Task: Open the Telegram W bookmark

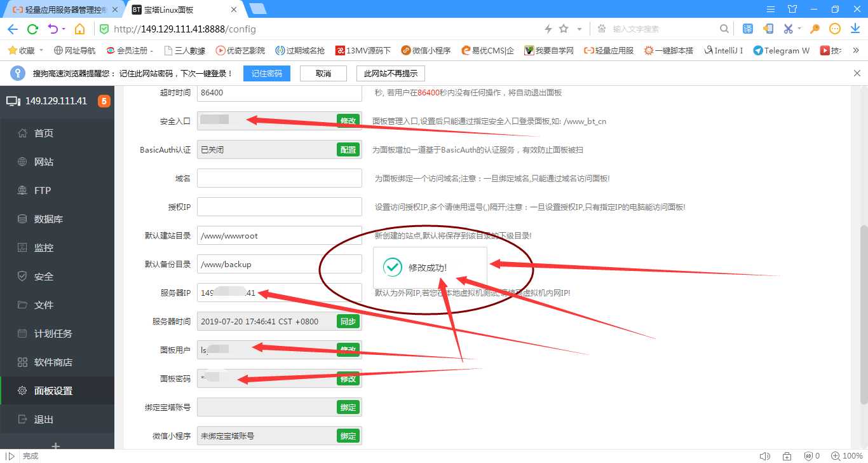Action: (782, 50)
